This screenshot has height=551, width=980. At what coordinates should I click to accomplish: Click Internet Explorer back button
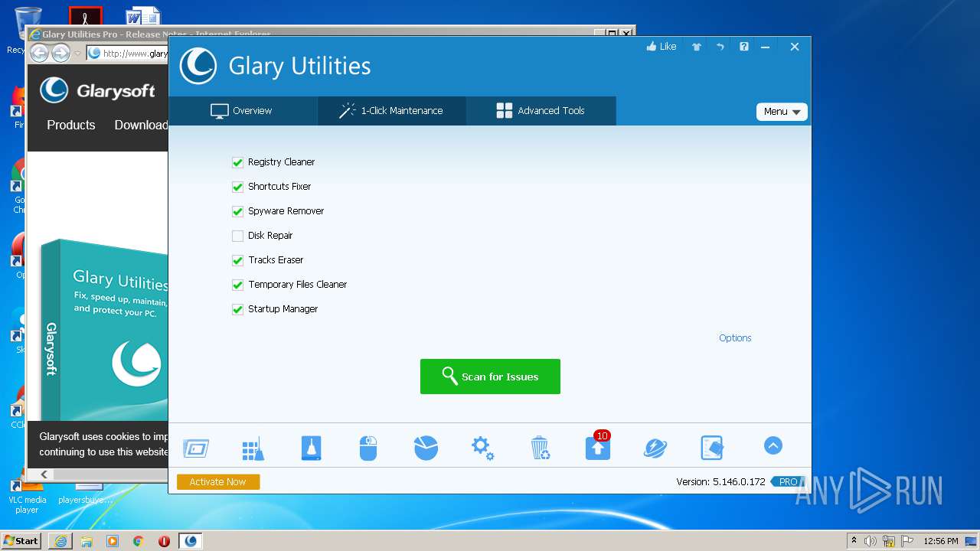tap(39, 53)
